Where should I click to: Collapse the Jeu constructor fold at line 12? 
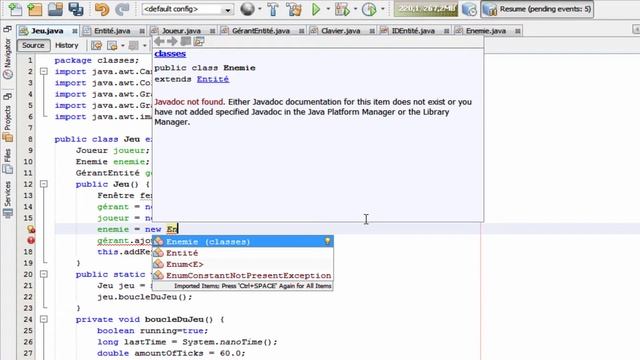44,184
